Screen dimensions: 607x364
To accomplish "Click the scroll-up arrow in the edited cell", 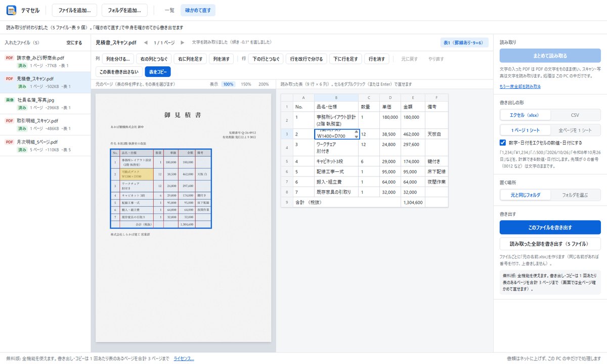I will (356, 132).
